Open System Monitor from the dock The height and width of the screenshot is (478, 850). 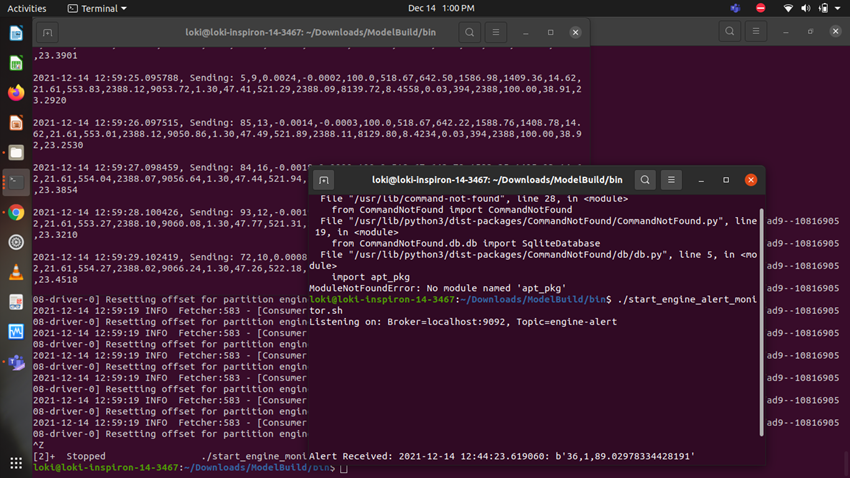click(x=16, y=332)
